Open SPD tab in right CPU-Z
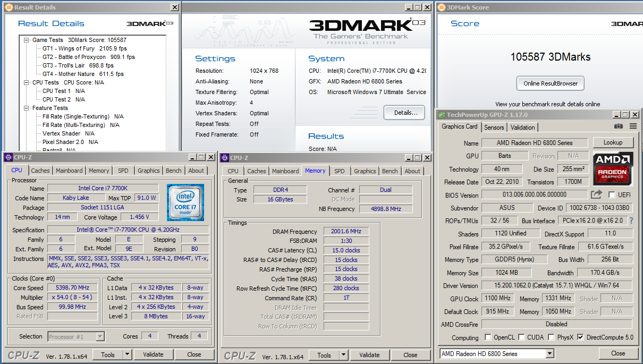This screenshot has width=643, height=364. point(340,171)
